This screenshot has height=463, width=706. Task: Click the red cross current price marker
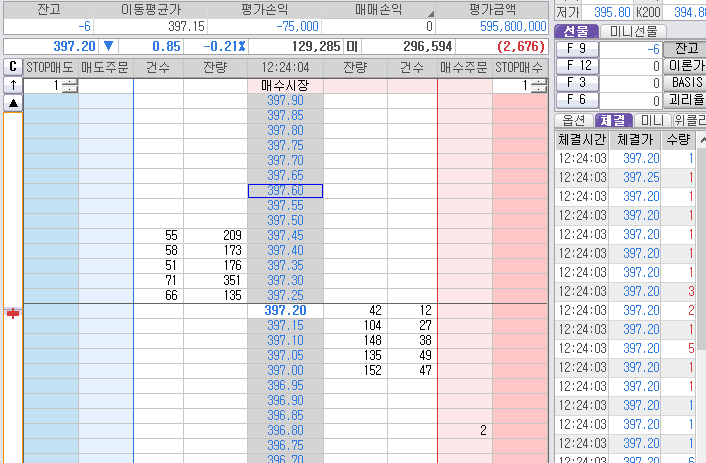tap(13, 313)
